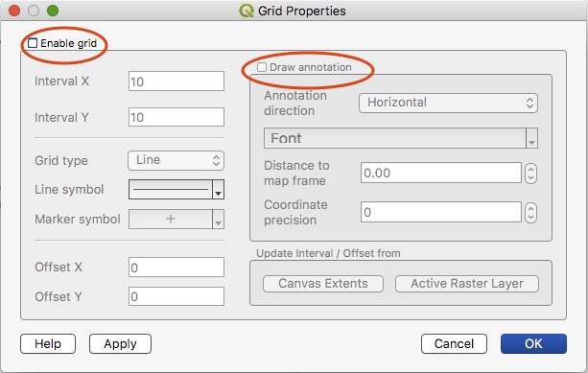Open the Font button dropdown arrow
The width and height of the screenshot is (588, 373).
coord(531,138)
